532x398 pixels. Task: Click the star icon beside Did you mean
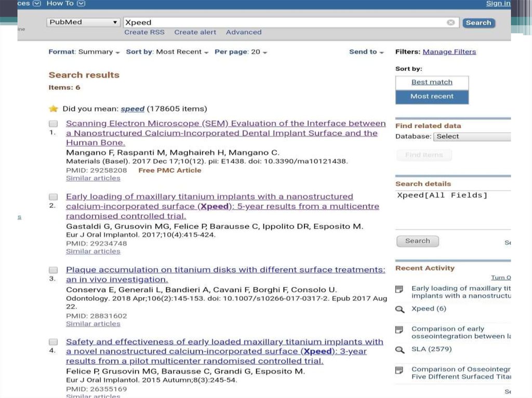pyautogui.click(x=54, y=108)
